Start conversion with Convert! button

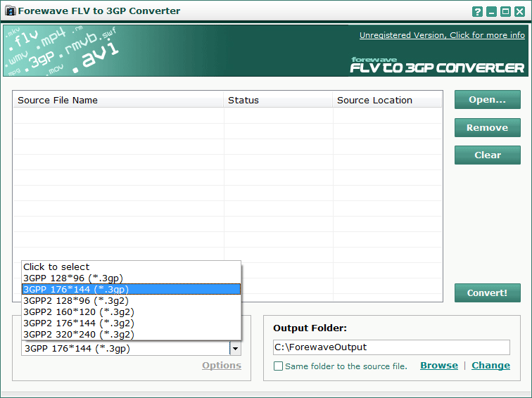tap(487, 293)
